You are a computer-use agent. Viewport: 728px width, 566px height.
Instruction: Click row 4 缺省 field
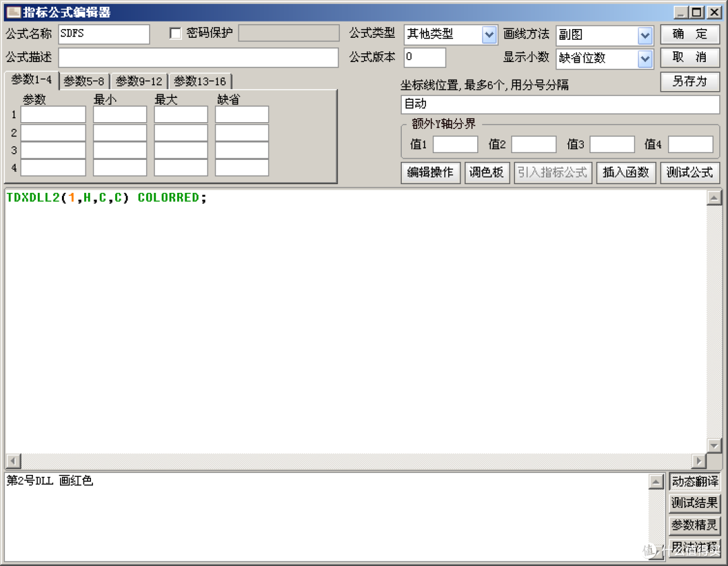(x=242, y=168)
